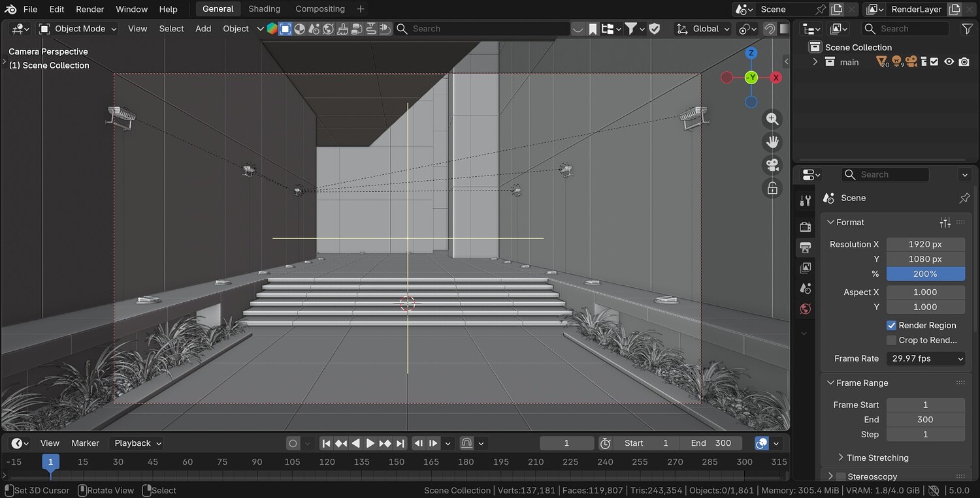Open the World properties globe icon
The image size is (980, 498).
(x=805, y=309)
